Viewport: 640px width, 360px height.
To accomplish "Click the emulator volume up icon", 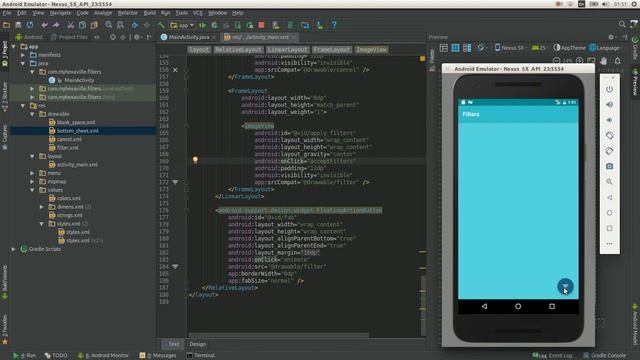I will 609,104.
